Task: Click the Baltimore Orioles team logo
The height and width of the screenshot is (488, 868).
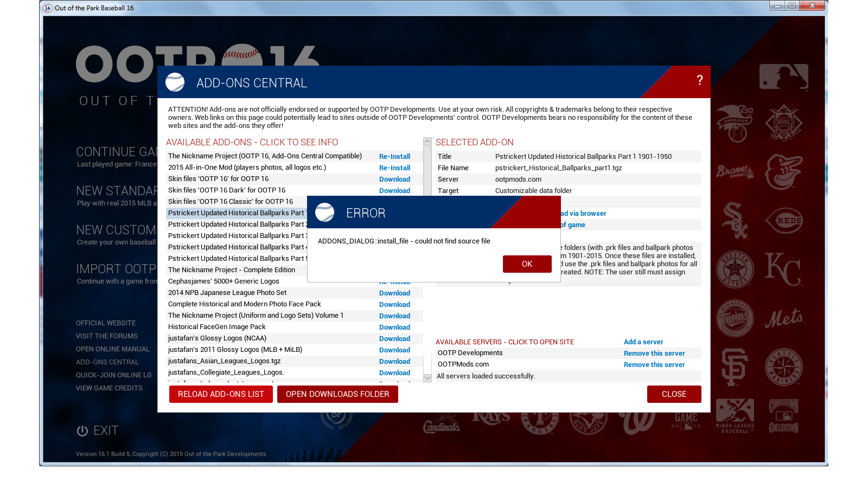Action: [x=783, y=172]
